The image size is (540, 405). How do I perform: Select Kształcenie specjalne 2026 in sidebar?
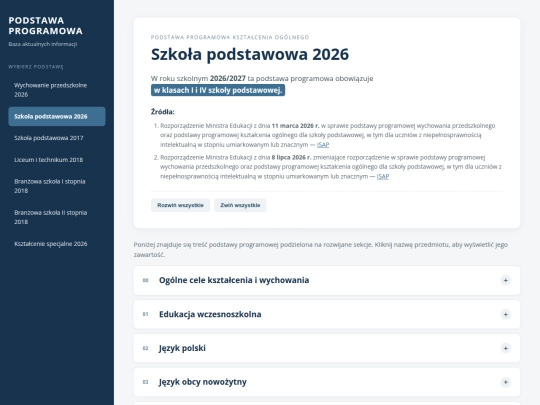57,244
